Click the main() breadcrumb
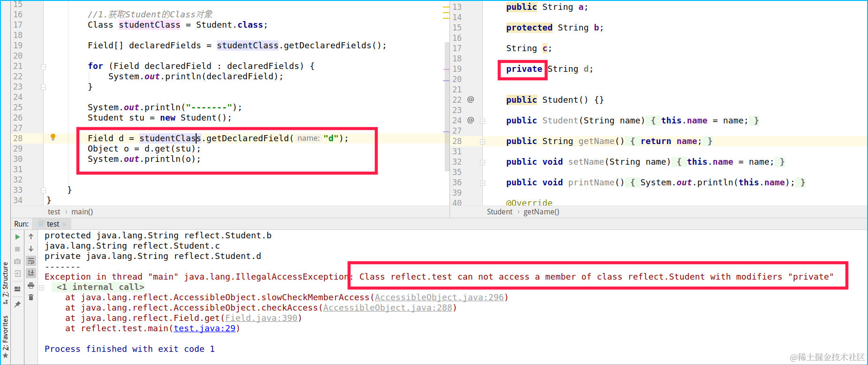Screen dimensions: 868x365 tap(82, 212)
